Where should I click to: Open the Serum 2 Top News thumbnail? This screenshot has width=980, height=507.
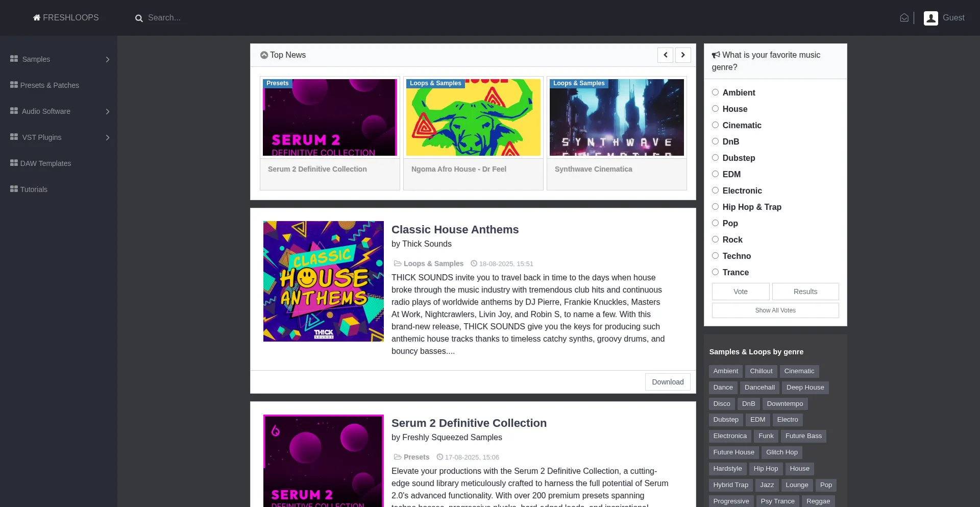click(330, 117)
